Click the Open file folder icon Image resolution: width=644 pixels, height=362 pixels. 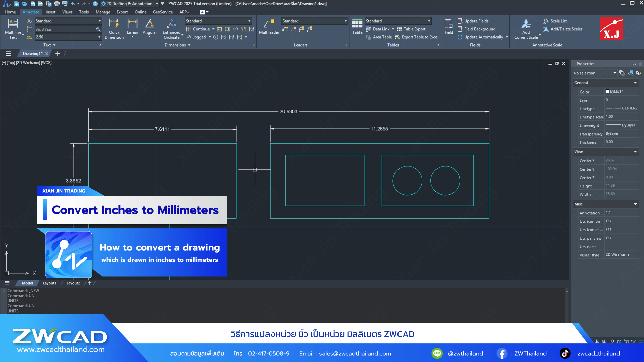click(x=25, y=4)
